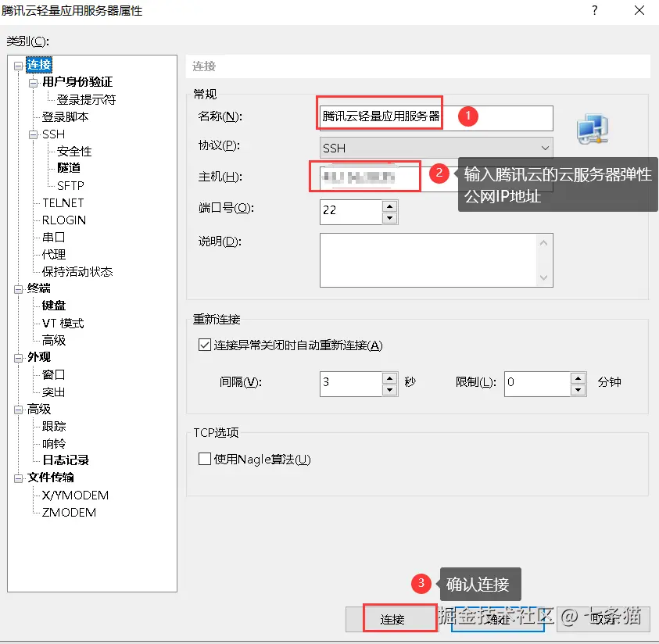Decrease the 间隔 interval seconds value
Image resolution: width=659 pixels, height=644 pixels.
[x=389, y=390]
